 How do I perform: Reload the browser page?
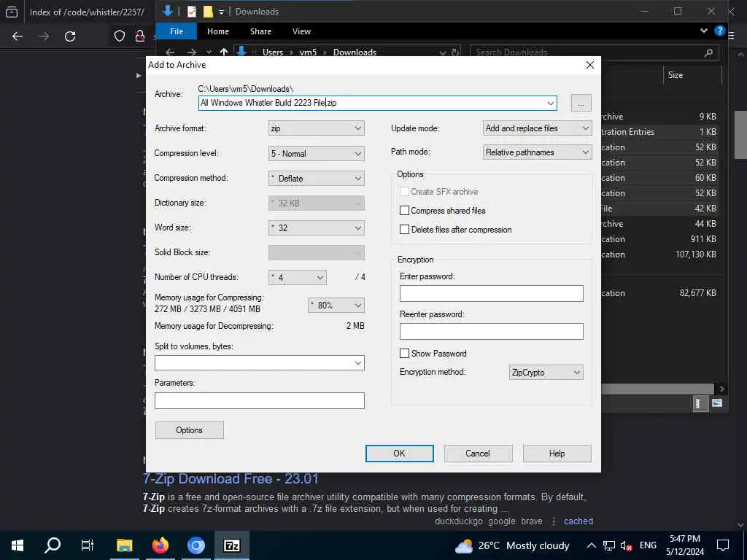click(x=70, y=36)
